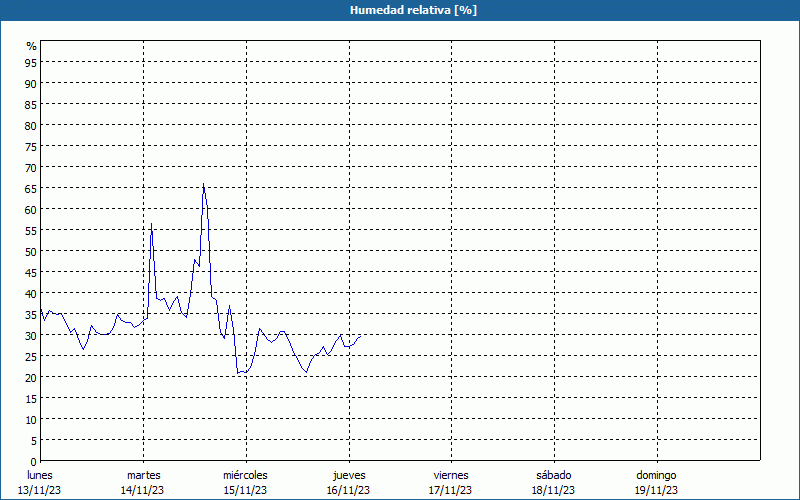Click the date 13/11/23
The height and width of the screenshot is (500, 800).
tap(39, 490)
